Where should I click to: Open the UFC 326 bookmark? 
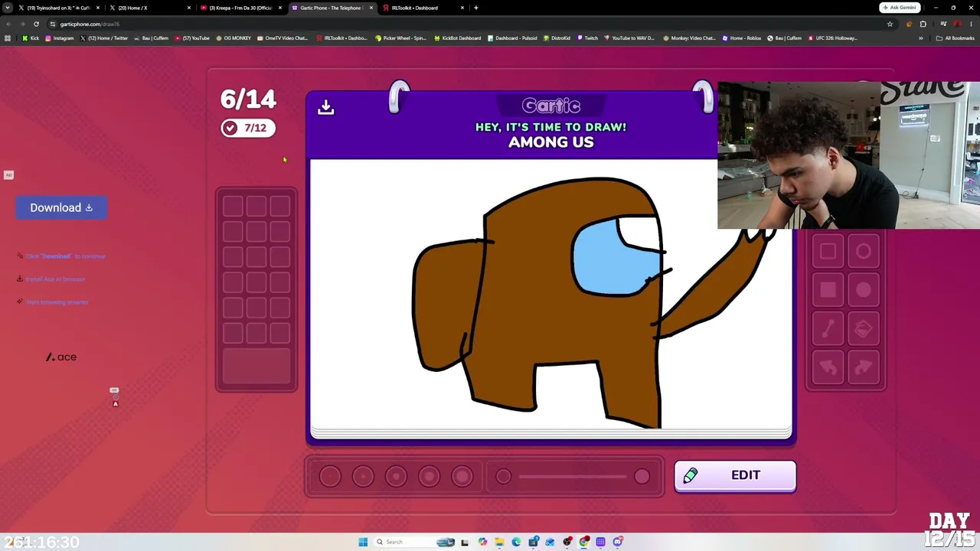coord(832,38)
